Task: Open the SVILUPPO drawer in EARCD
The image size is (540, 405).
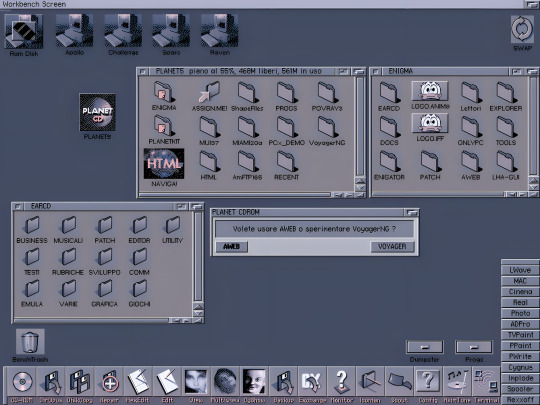Action: click(104, 257)
